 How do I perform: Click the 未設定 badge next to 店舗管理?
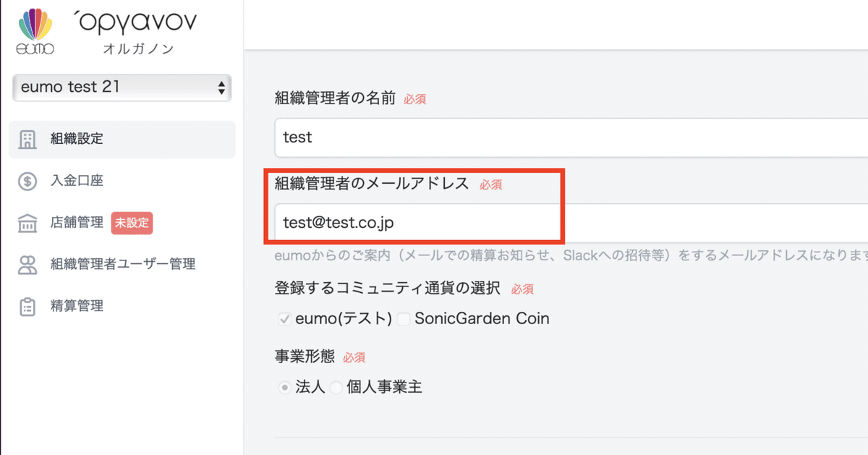[x=132, y=223]
